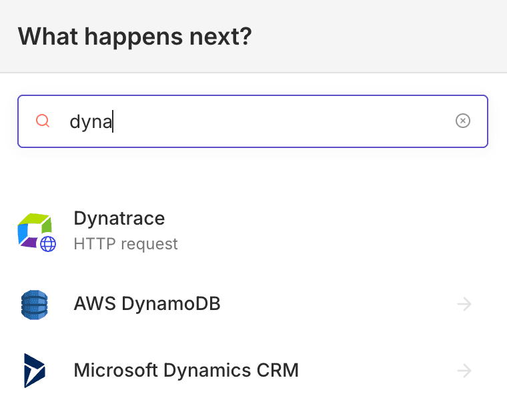Click empty search field area before the X
The height and width of the screenshot is (420, 507).
(x=300, y=121)
